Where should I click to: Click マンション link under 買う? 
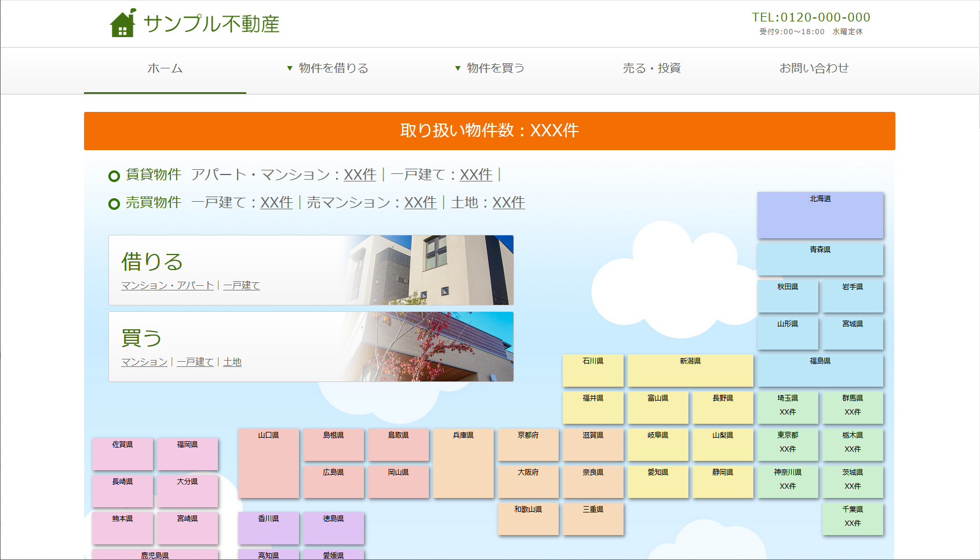pos(144,362)
